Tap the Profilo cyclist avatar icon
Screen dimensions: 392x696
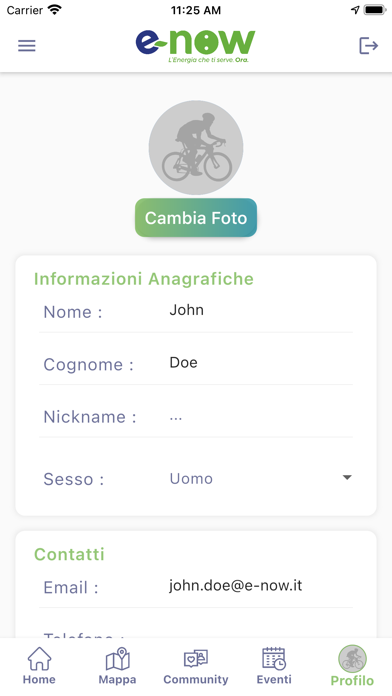coord(352,659)
